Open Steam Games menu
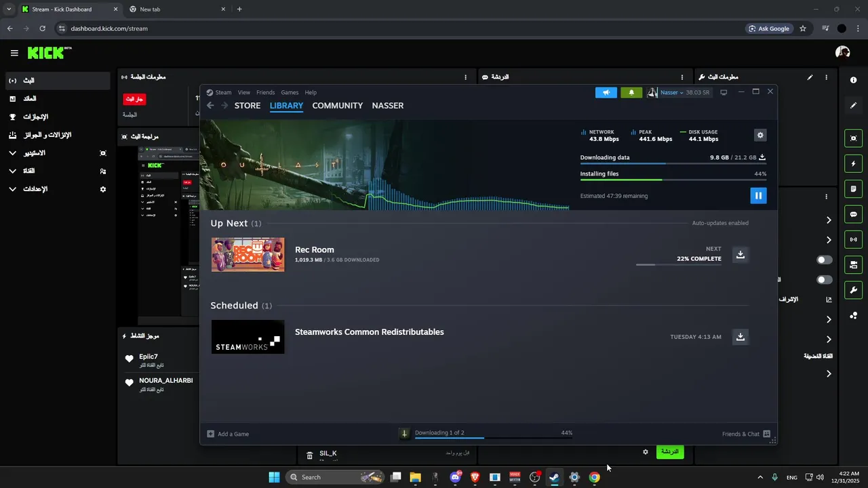868x488 pixels. [290, 92]
